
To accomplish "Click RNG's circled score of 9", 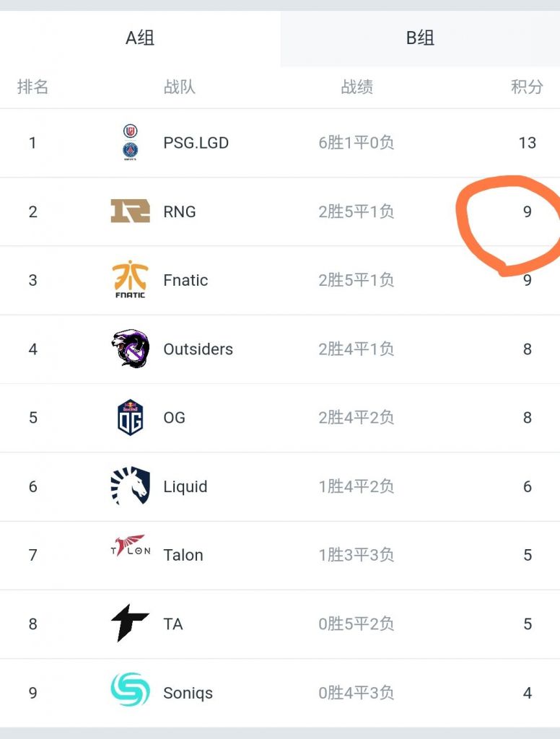I will pos(528,212).
